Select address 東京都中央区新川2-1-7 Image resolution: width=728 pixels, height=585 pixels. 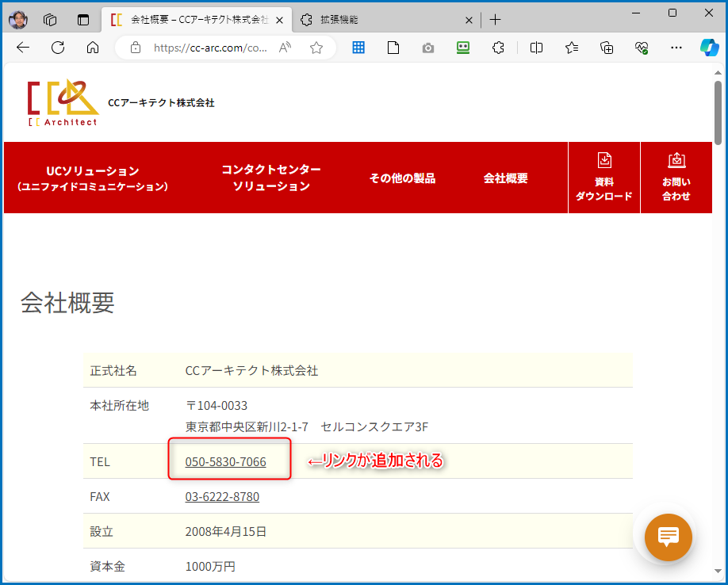247,426
